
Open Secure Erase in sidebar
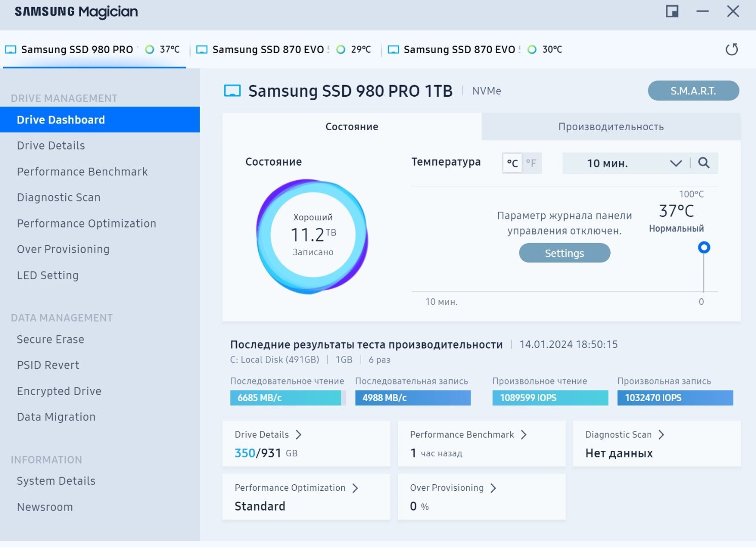pyautogui.click(x=51, y=339)
